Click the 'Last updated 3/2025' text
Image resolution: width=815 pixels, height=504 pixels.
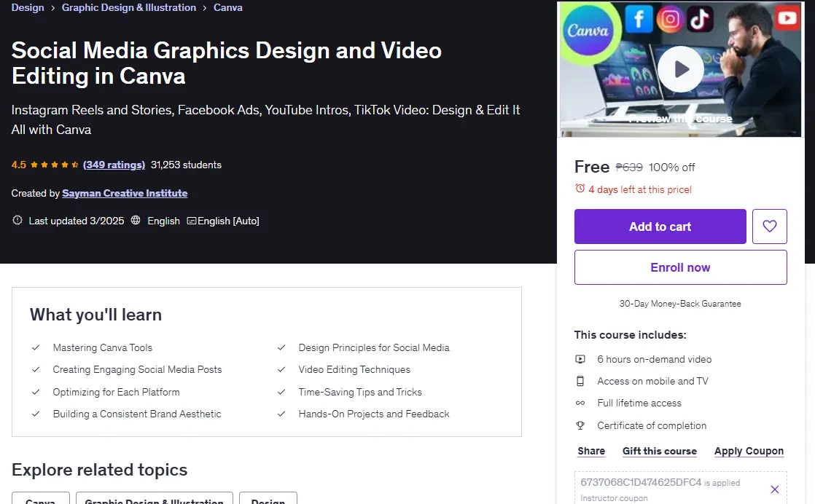coord(77,221)
